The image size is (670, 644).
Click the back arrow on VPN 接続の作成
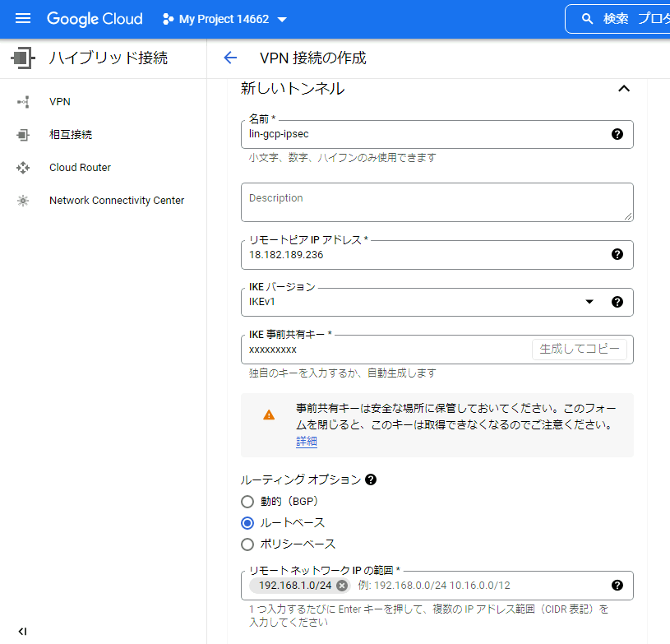tap(230, 58)
